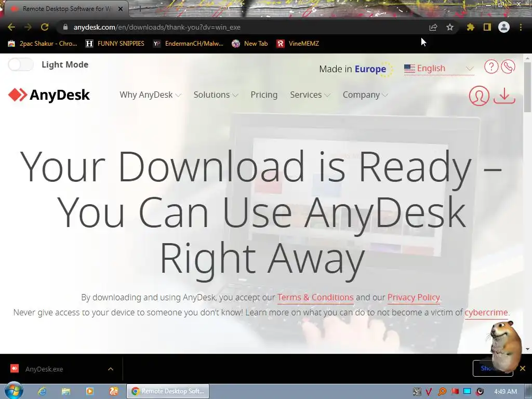Expand the Solutions menu
This screenshot has width=532, height=399.
tap(216, 95)
